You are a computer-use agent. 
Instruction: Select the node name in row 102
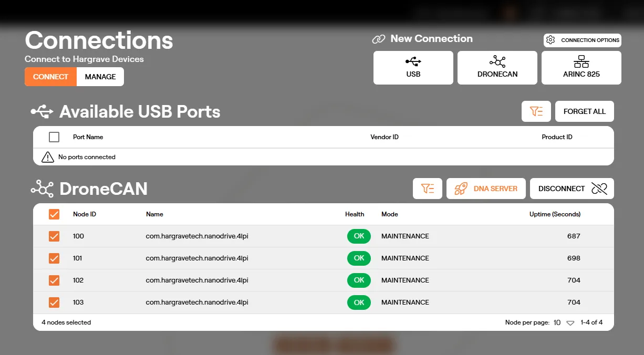click(197, 280)
